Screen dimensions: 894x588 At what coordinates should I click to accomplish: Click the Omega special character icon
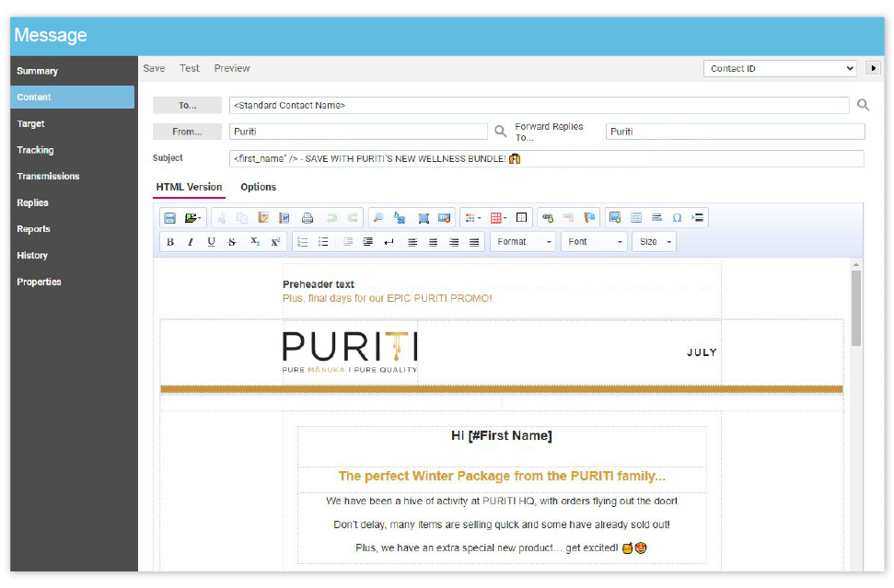pyautogui.click(x=677, y=218)
